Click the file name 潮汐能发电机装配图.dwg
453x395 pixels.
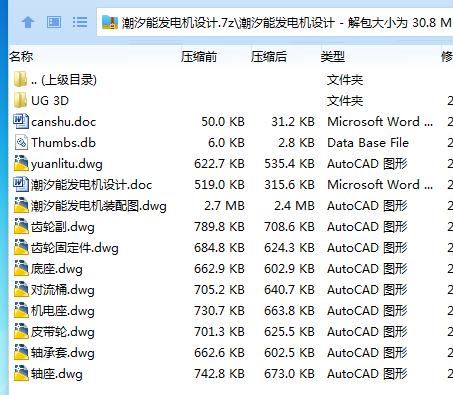pos(99,206)
